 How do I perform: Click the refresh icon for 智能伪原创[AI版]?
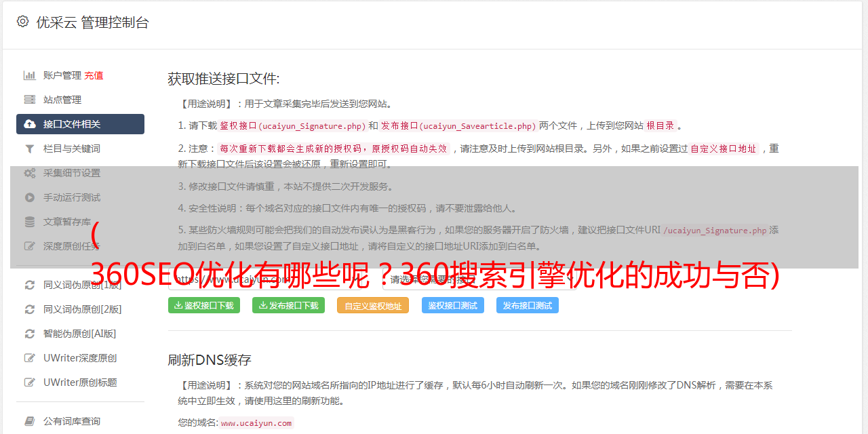[30, 334]
